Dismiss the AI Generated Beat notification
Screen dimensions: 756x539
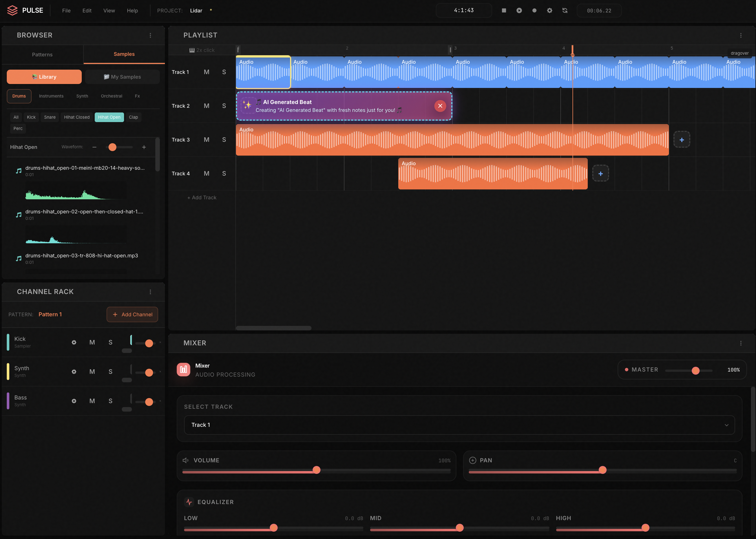[x=440, y=105]
